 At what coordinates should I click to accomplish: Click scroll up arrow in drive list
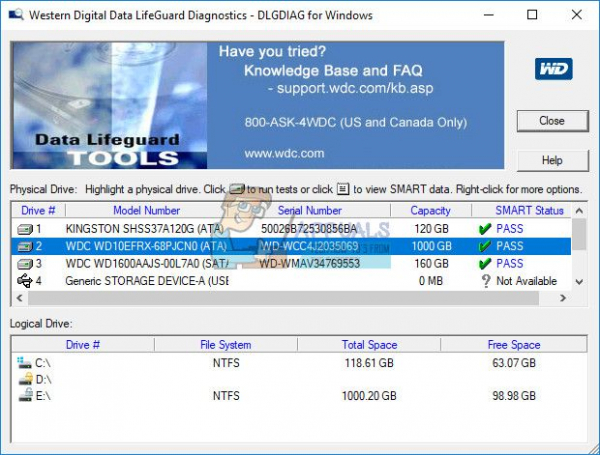(x=579, y=211)
